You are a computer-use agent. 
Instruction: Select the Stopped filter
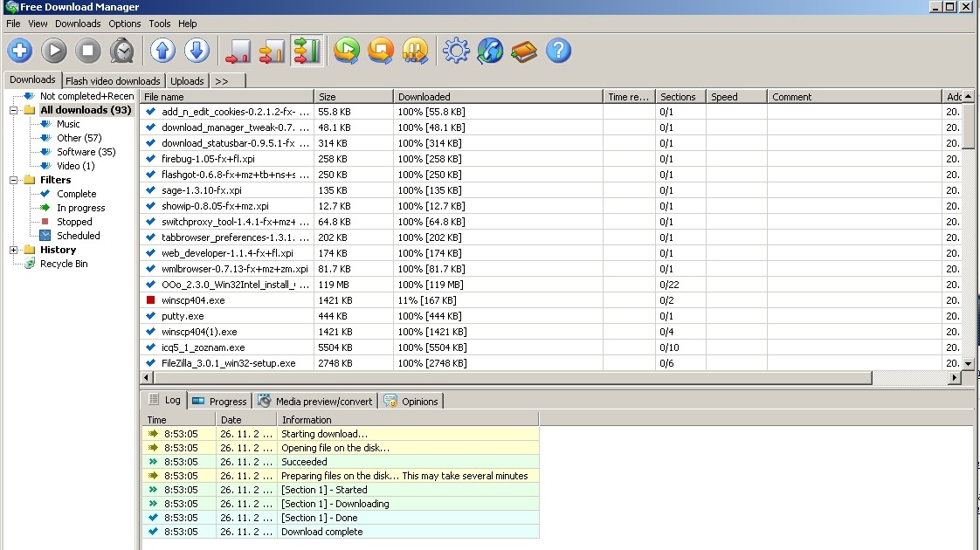click(x=74, y=222)
